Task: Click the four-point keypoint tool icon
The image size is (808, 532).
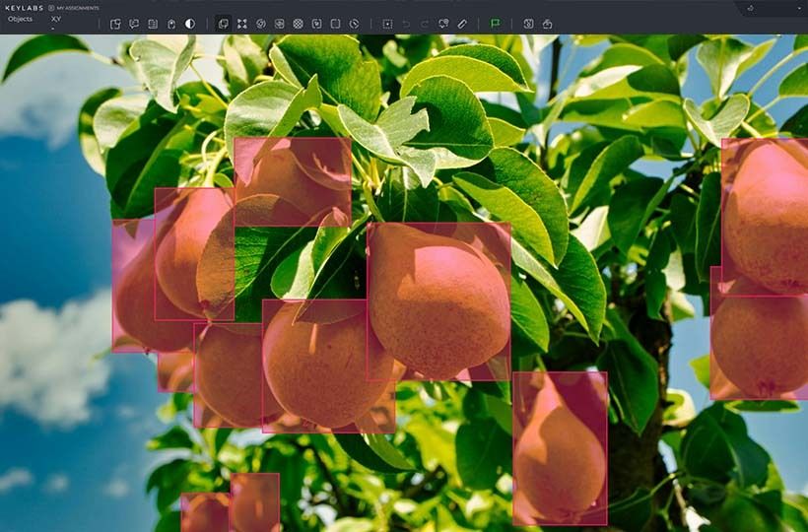Action: 242,24
